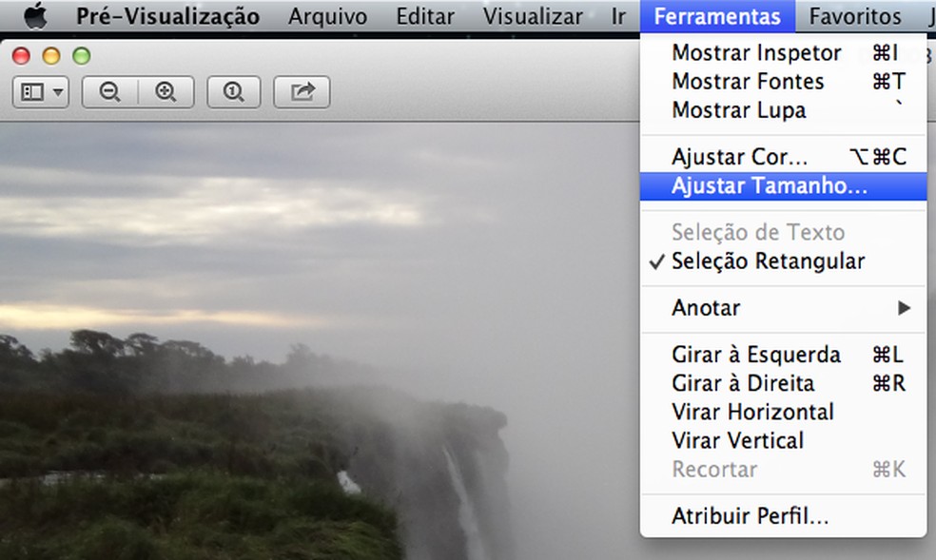Expand the Anotar submenu arrow
936x560 pixels.
(904, 308)
